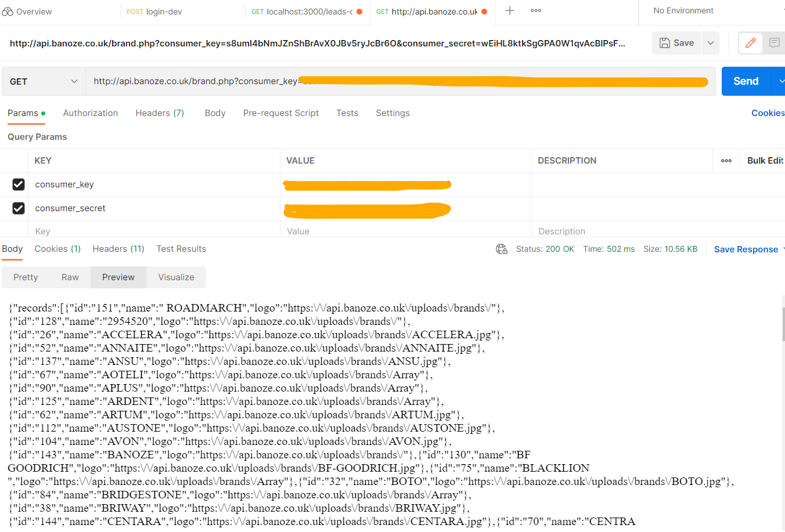The image size is (785, 532).
Task: Switch to POST login-dev tab
Action: tap(154, 12)
